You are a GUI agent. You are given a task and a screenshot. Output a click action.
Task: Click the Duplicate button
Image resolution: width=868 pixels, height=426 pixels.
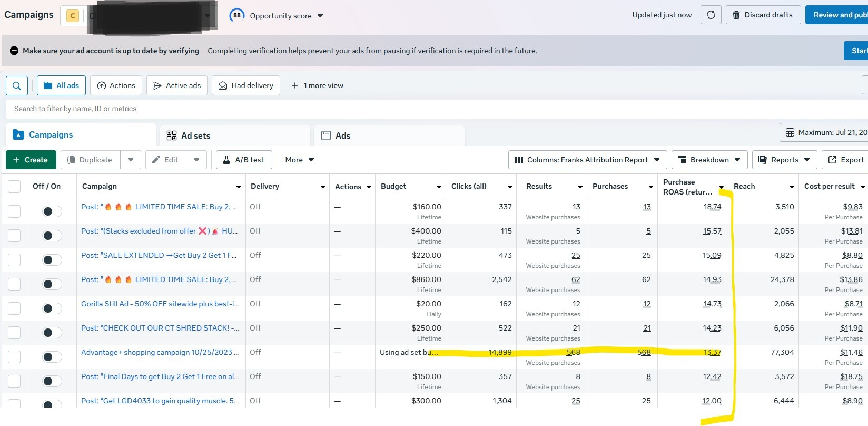click(90, 160)
